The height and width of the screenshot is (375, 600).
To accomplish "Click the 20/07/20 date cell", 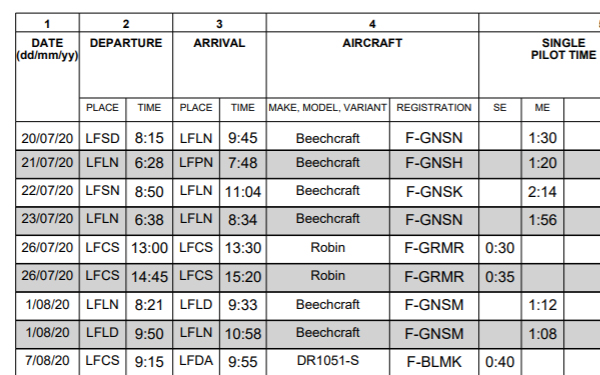I will coord(47,137).
